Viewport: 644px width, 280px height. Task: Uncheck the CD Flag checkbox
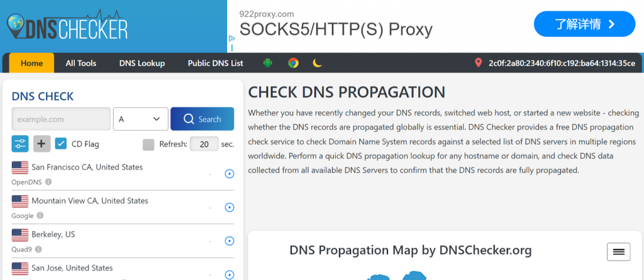pyautogui.click(x=61, y=144)
